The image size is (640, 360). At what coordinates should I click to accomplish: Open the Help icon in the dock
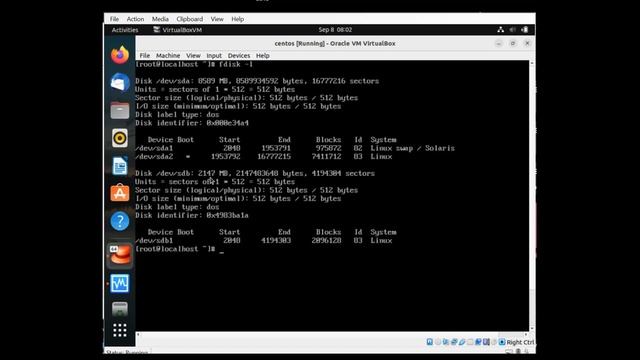[x=120, y=222]
